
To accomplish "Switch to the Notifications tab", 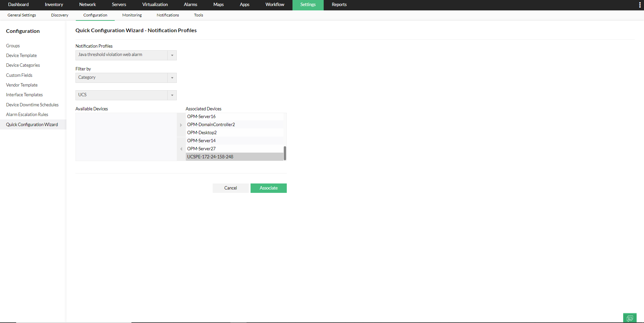I will pos(167,15).
